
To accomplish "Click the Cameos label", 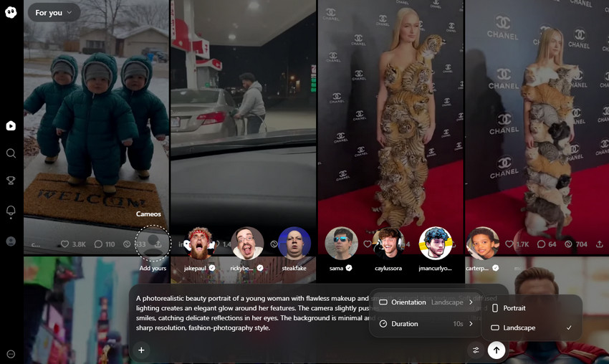I will [148, 214].
